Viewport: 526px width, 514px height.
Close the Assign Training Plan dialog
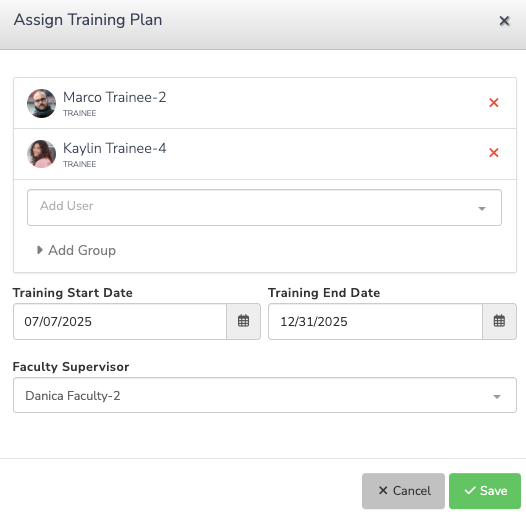(x=504, y=21)
